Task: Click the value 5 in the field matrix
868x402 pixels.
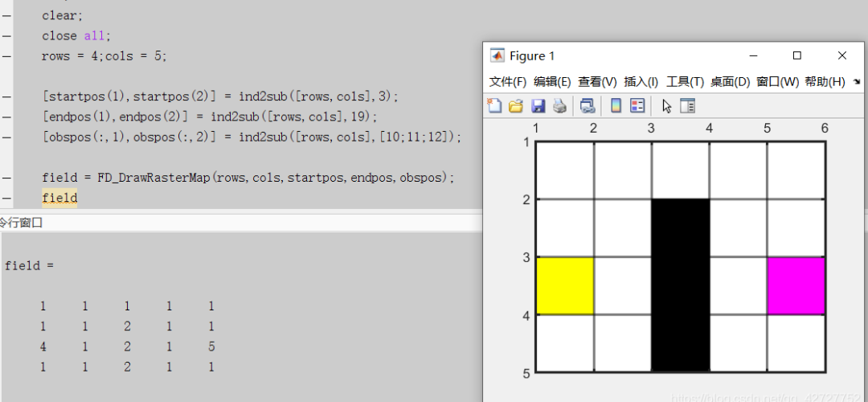Action: pos(211,347)
